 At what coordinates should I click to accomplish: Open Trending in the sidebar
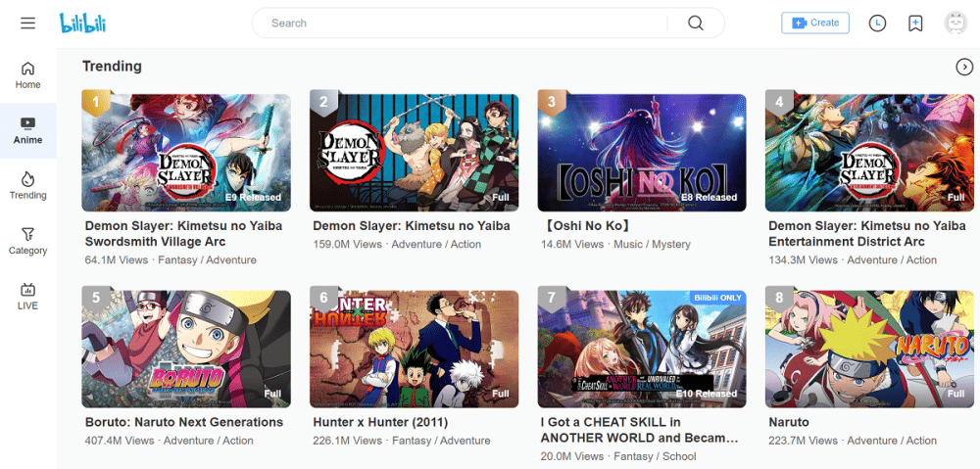[x=27, y=186]
